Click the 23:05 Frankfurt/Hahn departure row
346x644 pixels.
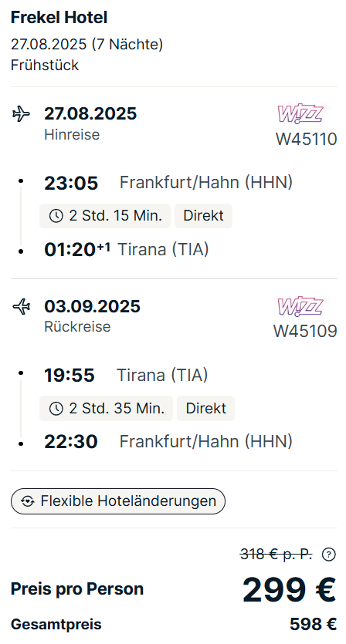168,183
